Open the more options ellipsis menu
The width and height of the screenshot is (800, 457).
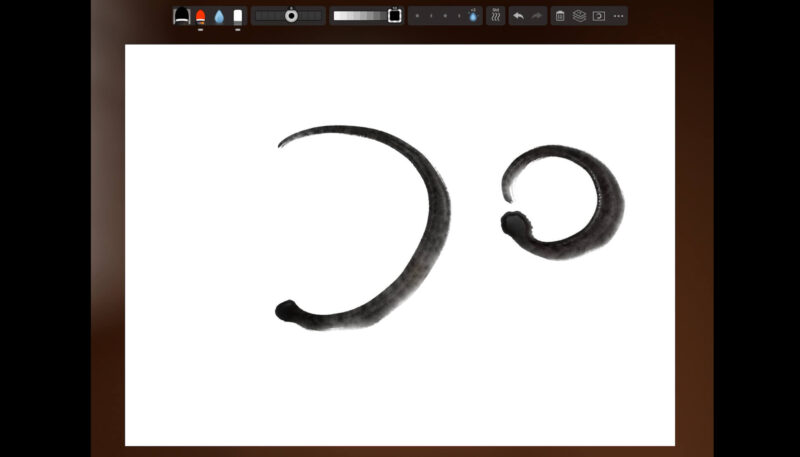click(618, 16)
